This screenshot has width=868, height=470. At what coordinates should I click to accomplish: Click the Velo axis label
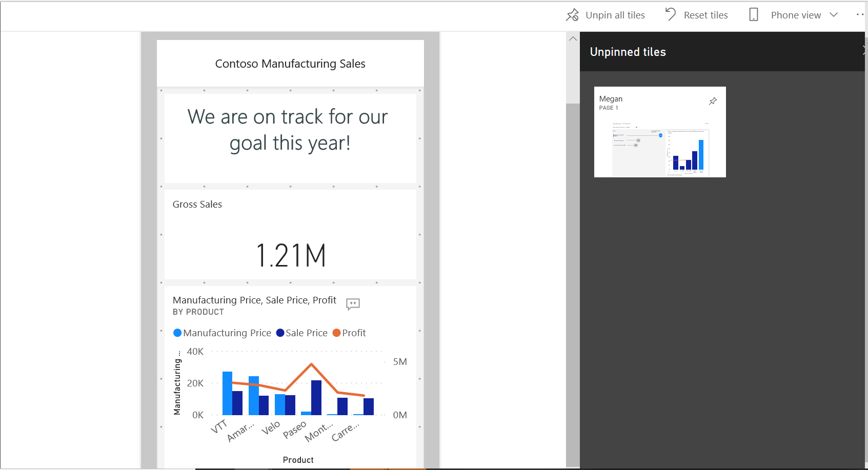tap(271, 427)
